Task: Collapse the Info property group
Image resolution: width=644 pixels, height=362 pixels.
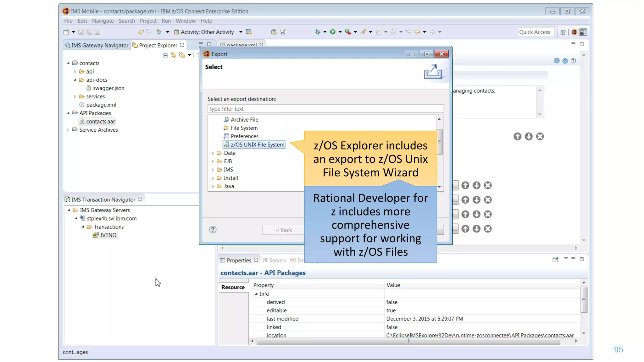Action: click(256, 294)
